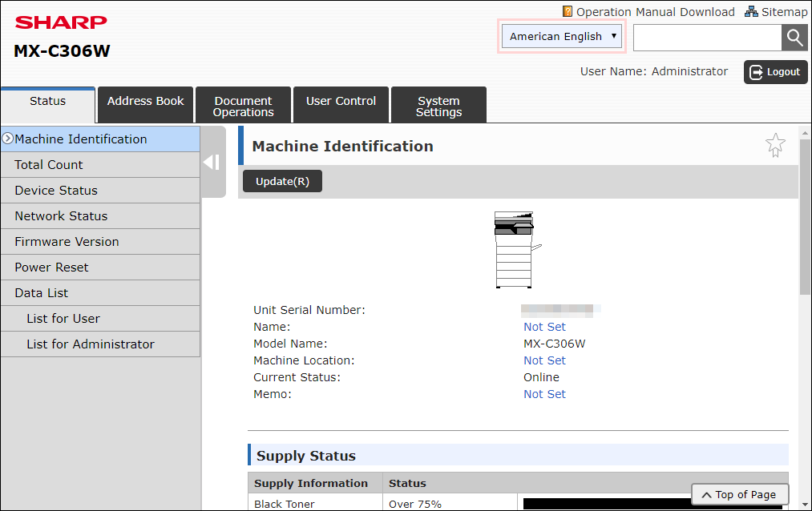Click the User Name: Administrator text
Viewport: 812px width, 511px height.
(x=653, y=71)
